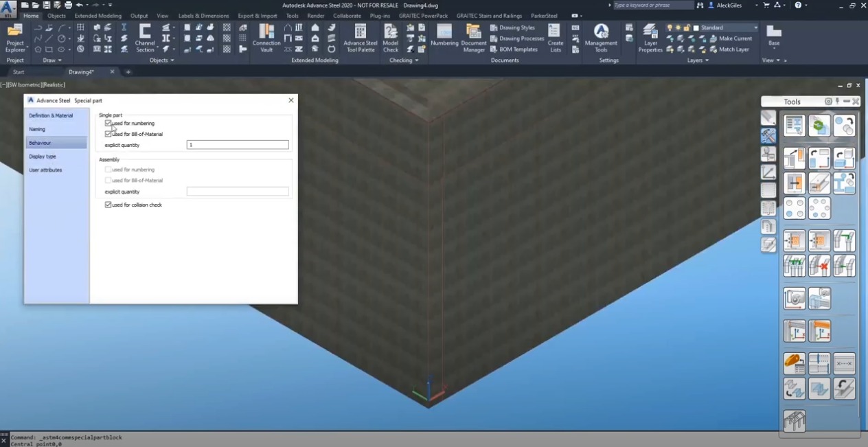Click the Channel Section tool
Screen dimensions: 868x447
tap(145, 38)
